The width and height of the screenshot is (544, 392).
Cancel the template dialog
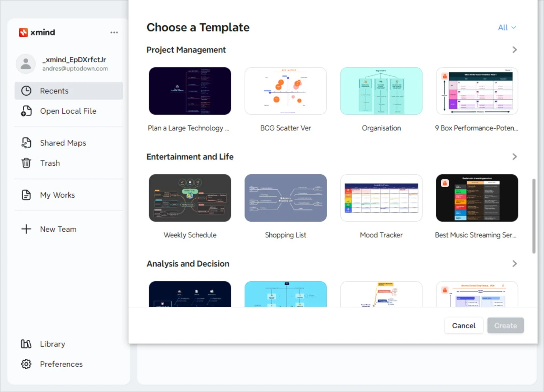pos(464,326)
